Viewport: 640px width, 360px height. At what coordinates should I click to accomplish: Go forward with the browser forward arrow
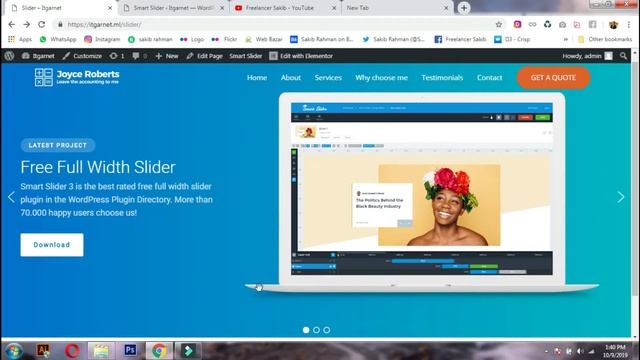(27, 24)
